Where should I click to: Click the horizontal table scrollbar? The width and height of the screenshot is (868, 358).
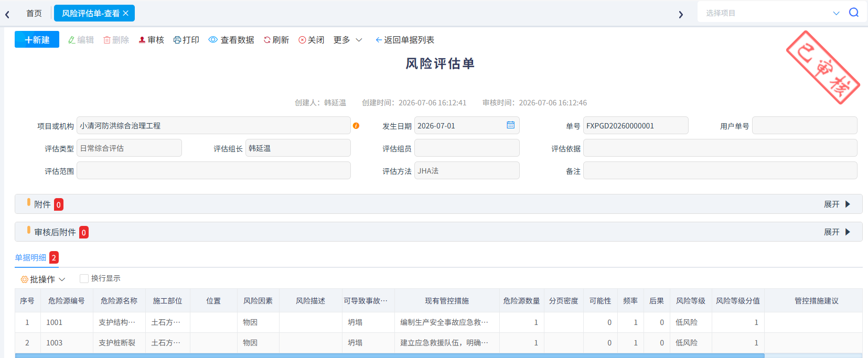pyautogui.click(x=389, y=355)
